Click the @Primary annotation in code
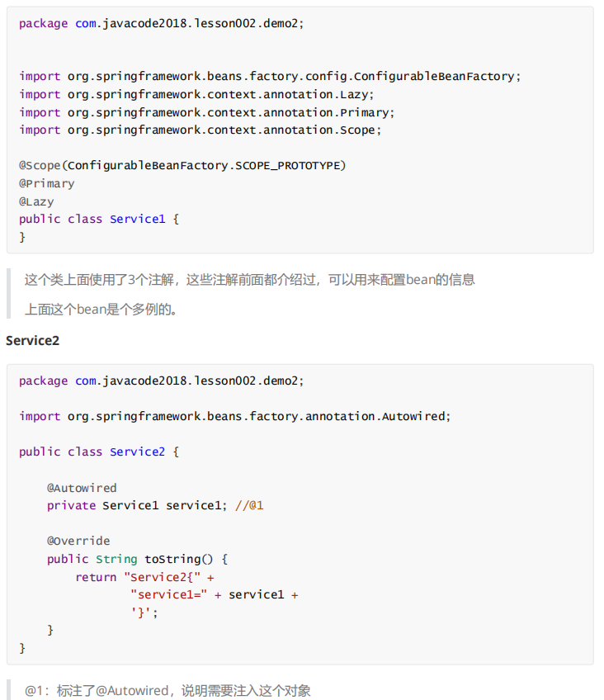The width and height of the screenshot is (604, 700). pos(47,183)
